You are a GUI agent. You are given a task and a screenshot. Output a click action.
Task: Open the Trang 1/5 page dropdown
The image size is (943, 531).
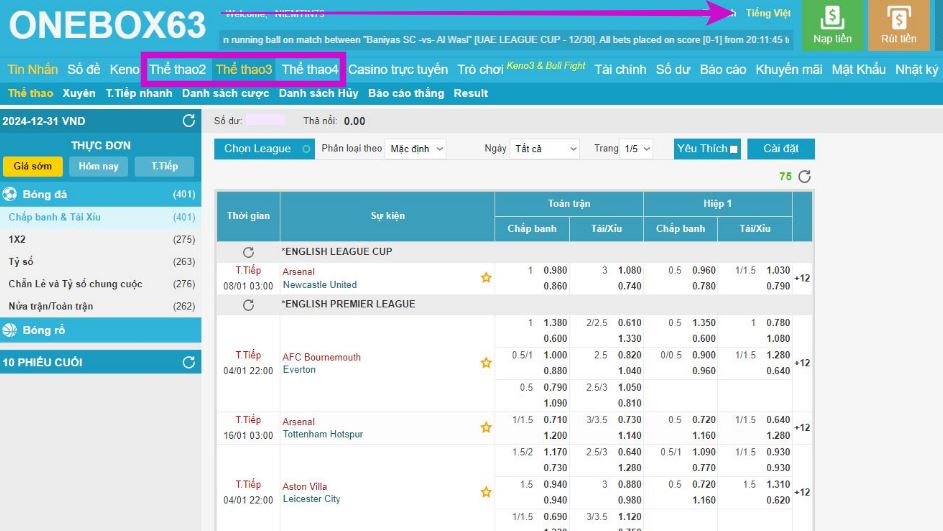pyautogui.click(x=637, y=149)
